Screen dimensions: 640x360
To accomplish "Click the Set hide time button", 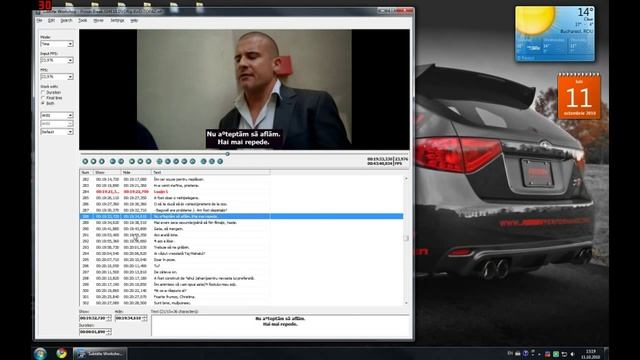I will (176, 162).
